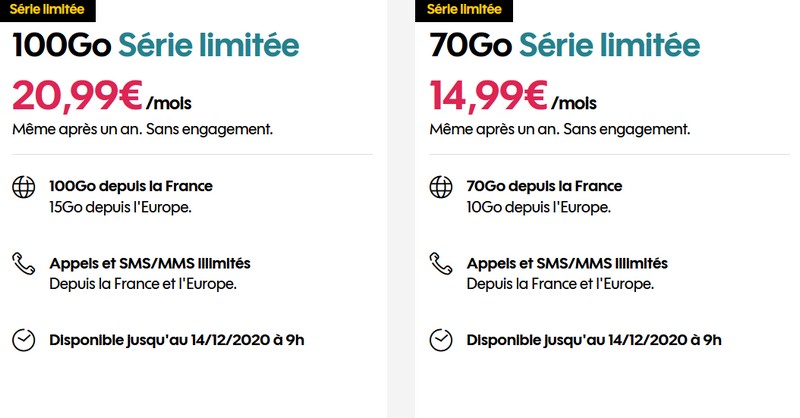Click the globe icon in the 70Go plan
This screenshot has width=800, height=418.
(x=440, y=187)
